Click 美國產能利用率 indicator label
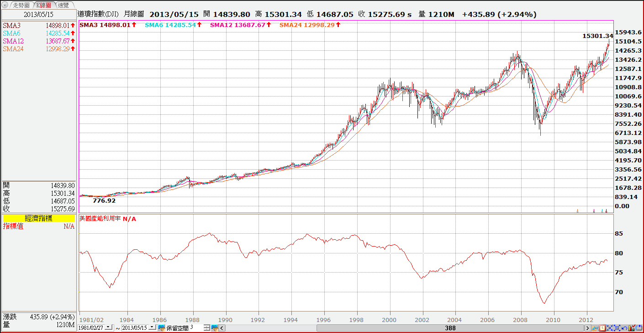Image resolution: width=644 pixels, height=333 pixels. (100, 219)
